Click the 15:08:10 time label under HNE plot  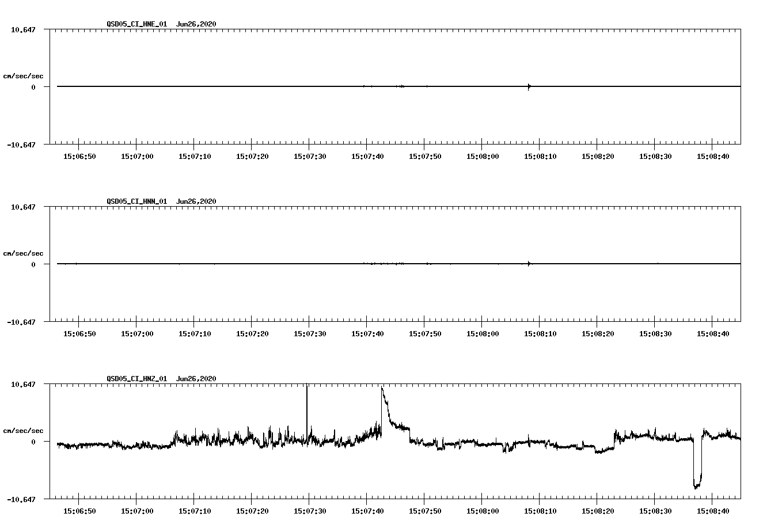540,156
